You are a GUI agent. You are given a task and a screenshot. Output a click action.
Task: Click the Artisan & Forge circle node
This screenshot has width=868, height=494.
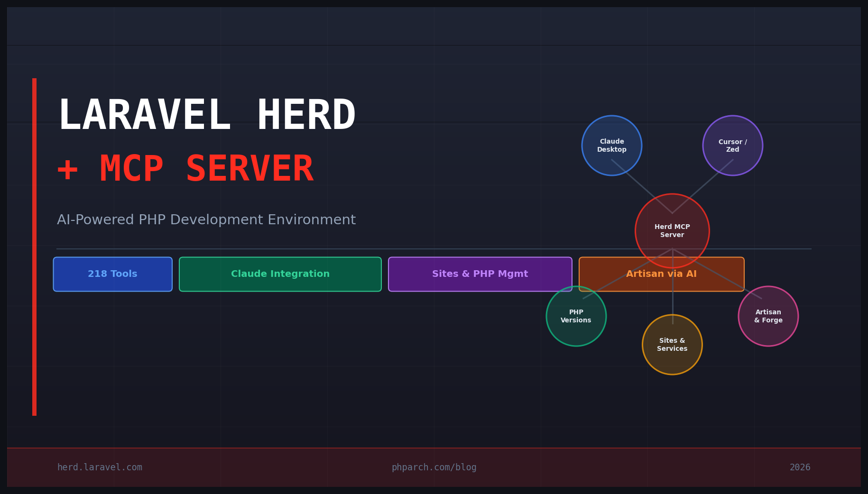pyautogui.click(x=768, y=316)
